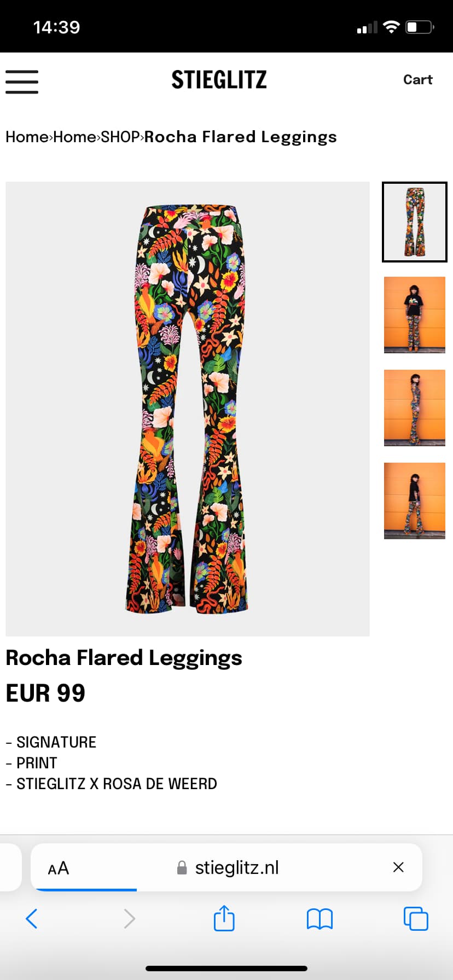
Task: Stop page loading with X icon
Action: click(x=398, y=867)
